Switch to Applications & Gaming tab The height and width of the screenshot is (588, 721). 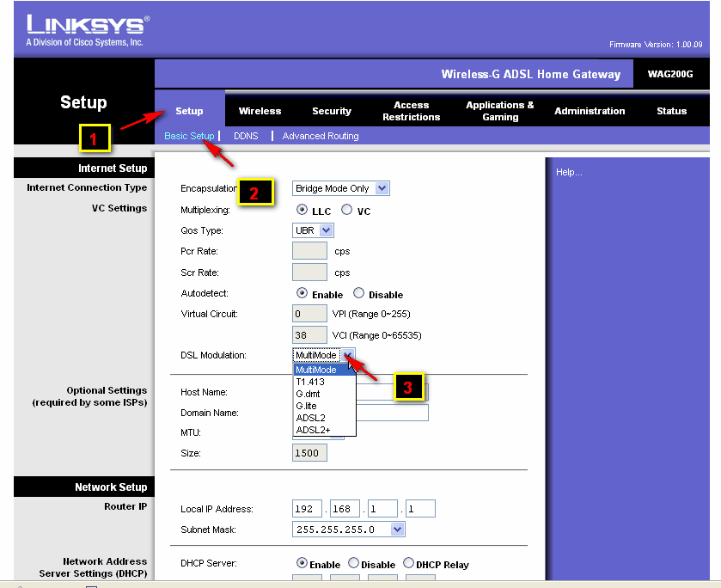click(x=500, y=111)
